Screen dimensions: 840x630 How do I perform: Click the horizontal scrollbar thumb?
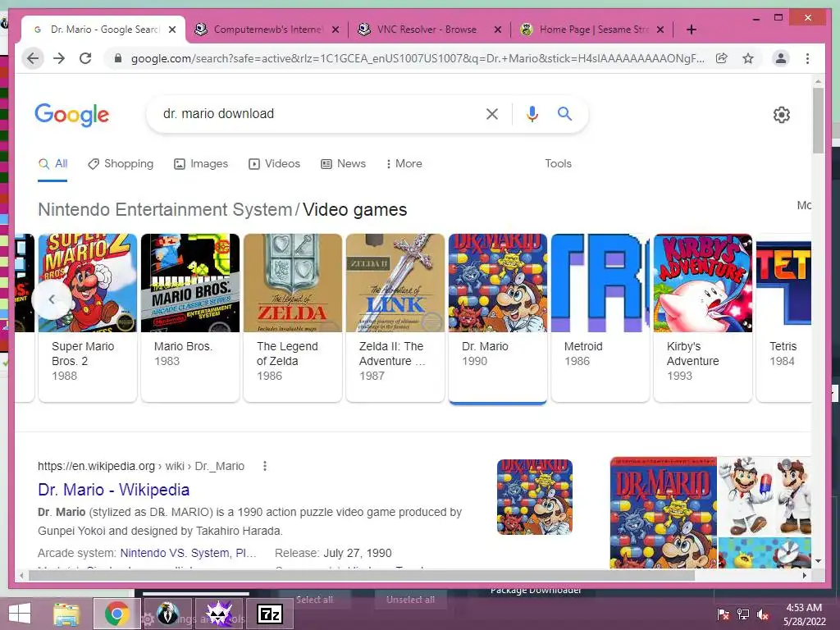[362, 576]
